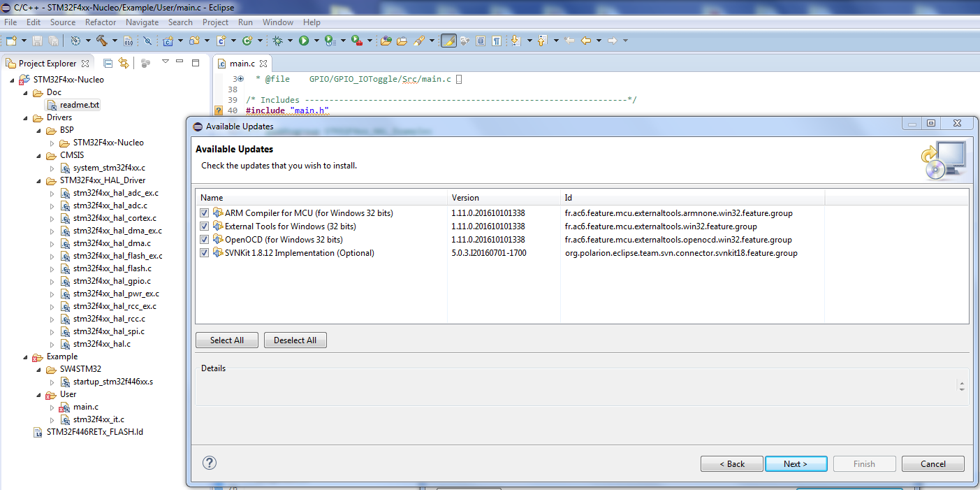Screen dimensions: 980x490
Task: Open the Refactor menu
Action: pos(101,22)
